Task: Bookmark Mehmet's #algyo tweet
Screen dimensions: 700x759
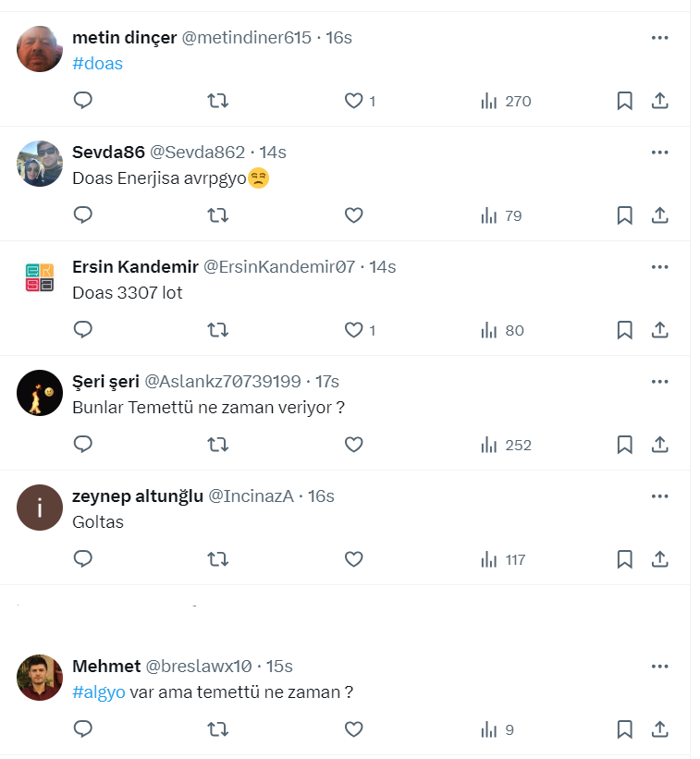Action: [624, 729]
